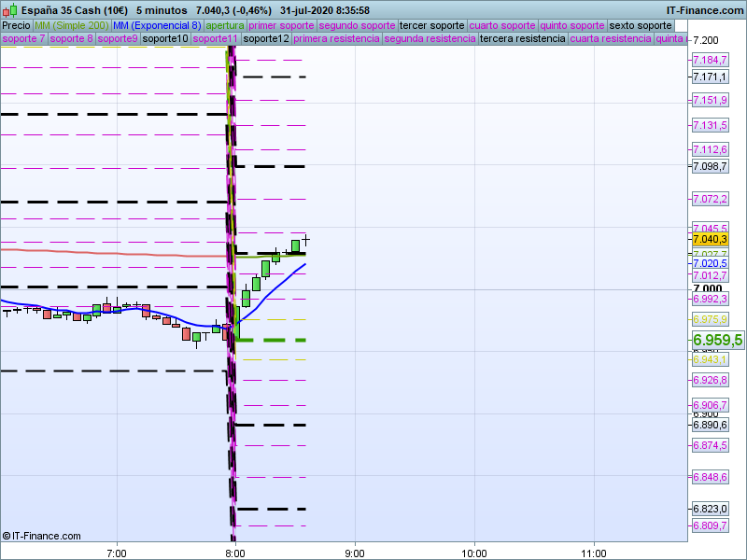747x560 pixels.
Task: Click the price level tag 7.112,6
Action: (x=711, y=149)
